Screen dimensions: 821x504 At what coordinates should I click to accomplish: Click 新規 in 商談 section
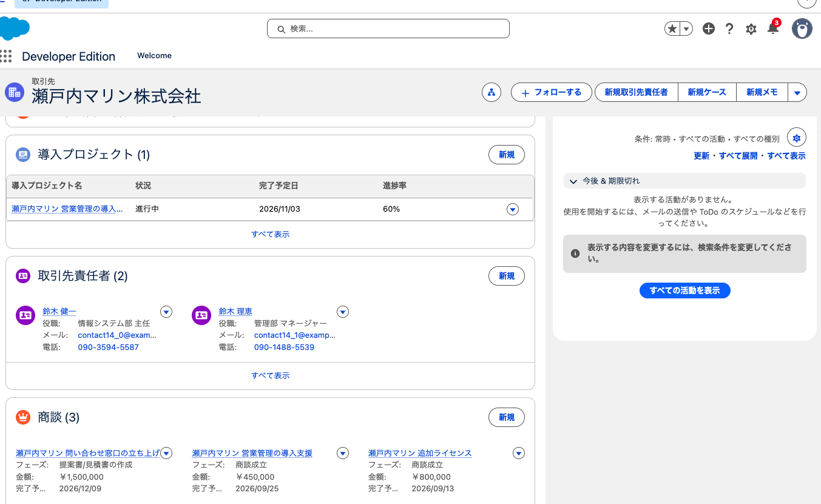click(x=507, y=417)
